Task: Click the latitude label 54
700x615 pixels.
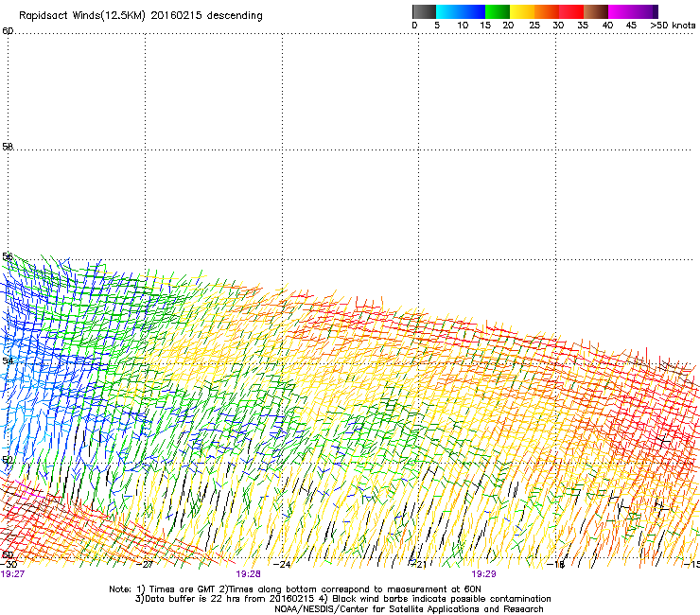Action: (x=8, y=360)
